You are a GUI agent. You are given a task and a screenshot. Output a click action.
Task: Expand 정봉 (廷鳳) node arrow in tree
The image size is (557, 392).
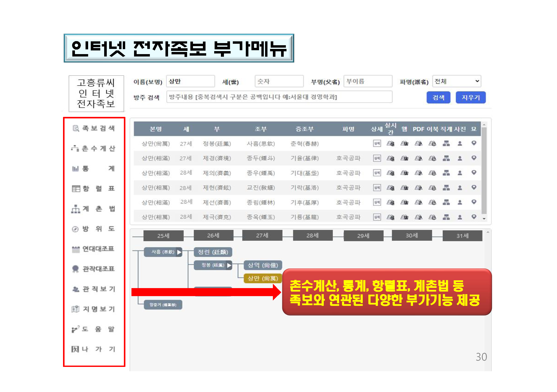[x=229, y=265]
